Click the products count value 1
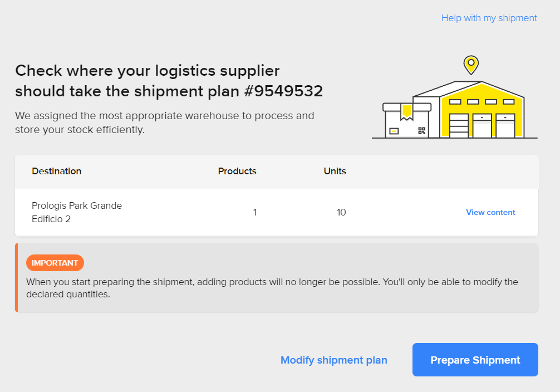Image resolution: width=560 pixels, height=392 pixels. coord(254,212)
